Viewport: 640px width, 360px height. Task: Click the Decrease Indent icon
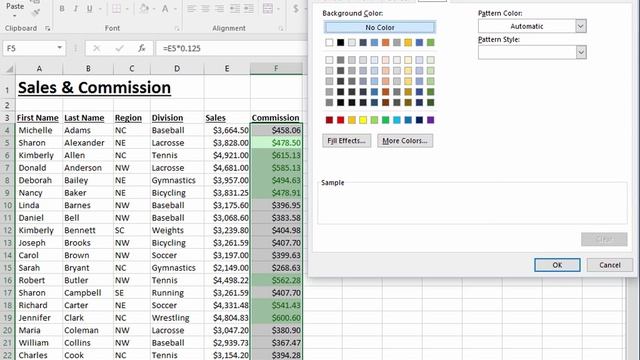[235, 9]
